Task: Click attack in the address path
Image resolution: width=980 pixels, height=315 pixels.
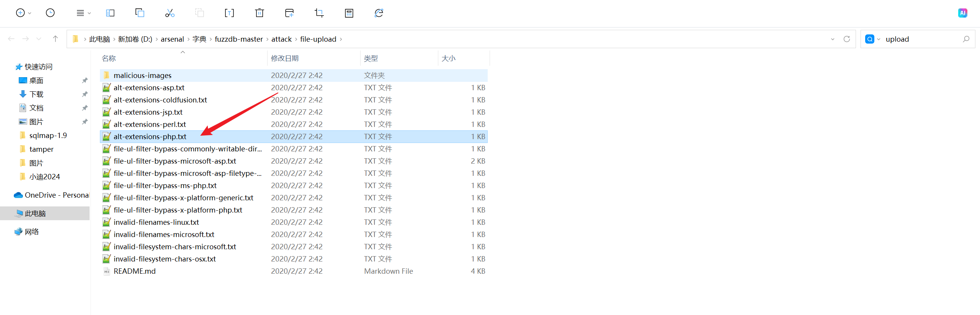Action: click(x=281, y=39)
